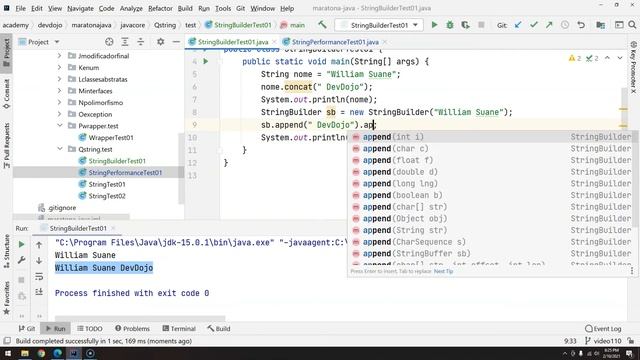Open the Navigate menu

tap(80, 8)
